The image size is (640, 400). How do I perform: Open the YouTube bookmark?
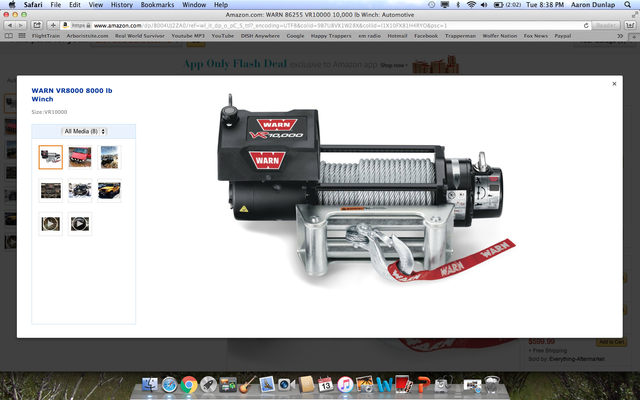[222, 35]
